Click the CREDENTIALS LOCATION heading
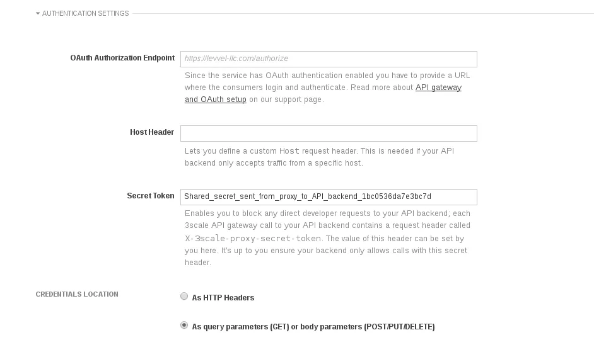594x364 pixels. pos(77,294)
